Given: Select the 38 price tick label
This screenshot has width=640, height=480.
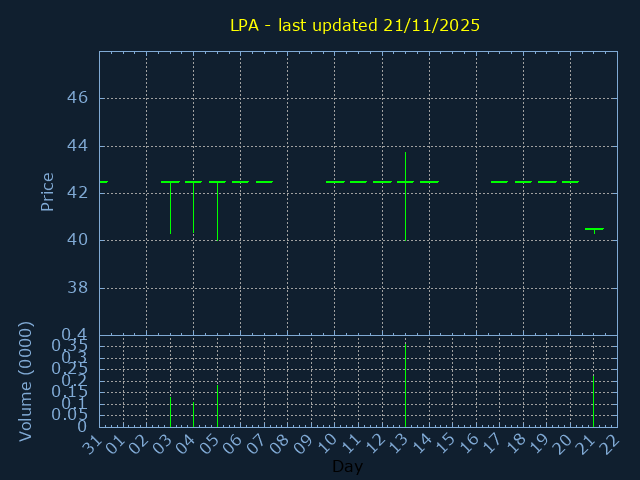Looking at the screenshot, I should point(78,288).
